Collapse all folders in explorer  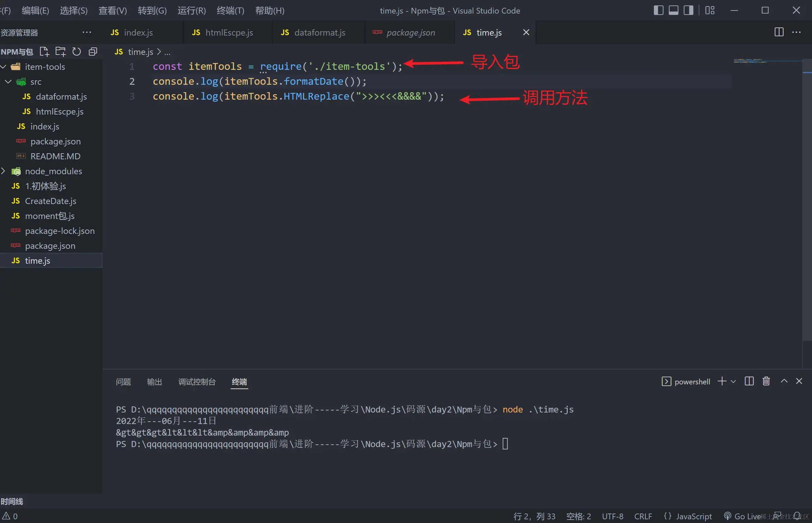93,52
